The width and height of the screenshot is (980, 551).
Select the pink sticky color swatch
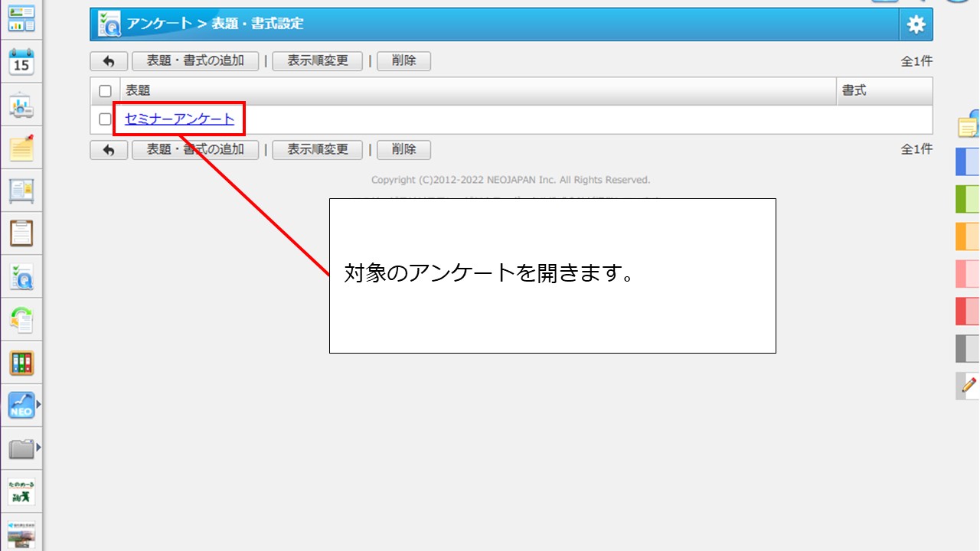[968, 274]
